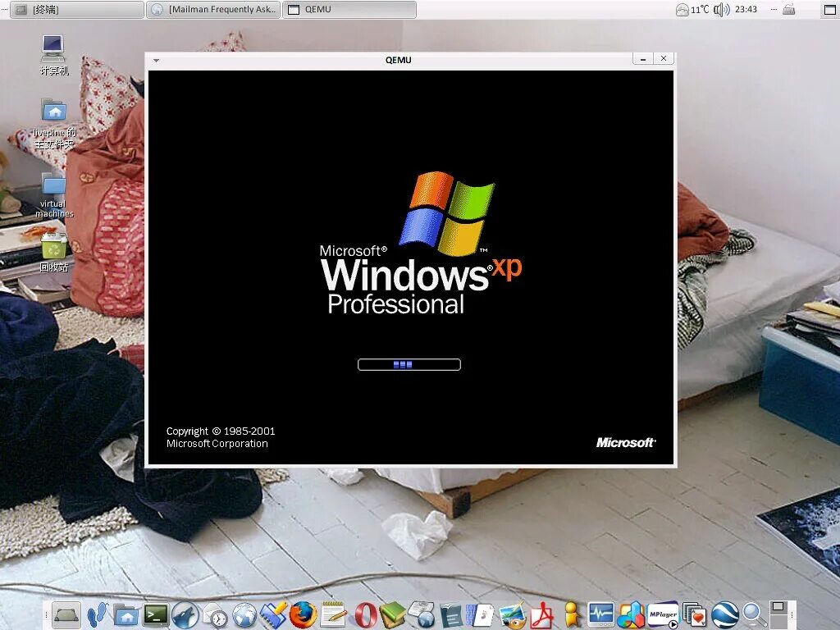Open the ruler and highlighter icon

coord(274,615)
